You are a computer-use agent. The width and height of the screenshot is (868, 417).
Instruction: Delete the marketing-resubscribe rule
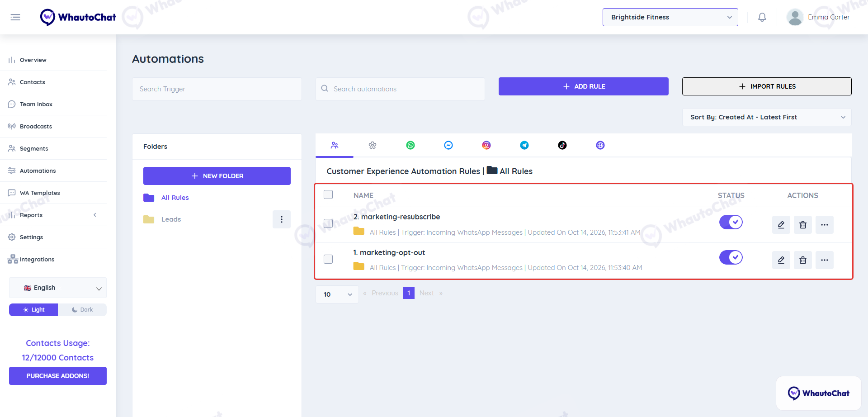803,225
